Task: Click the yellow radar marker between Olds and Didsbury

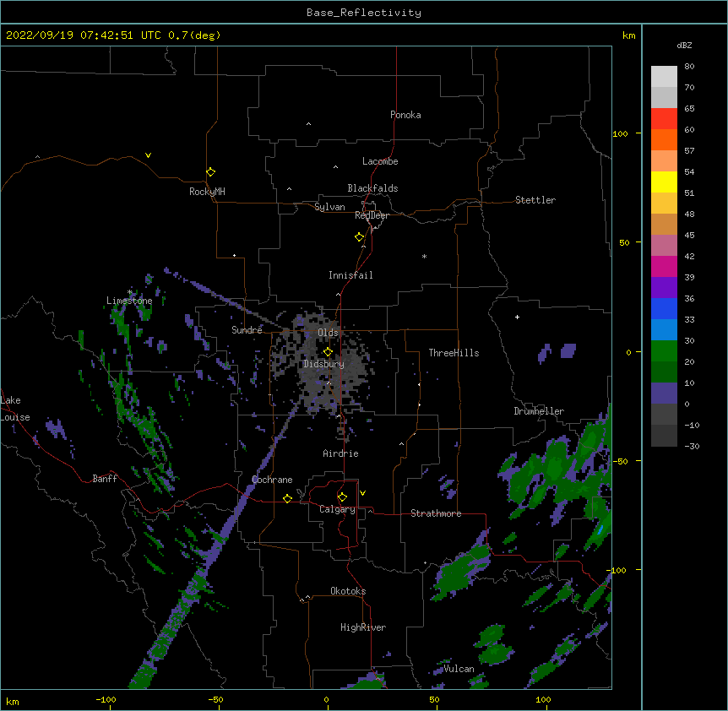Action: (328, 352)
